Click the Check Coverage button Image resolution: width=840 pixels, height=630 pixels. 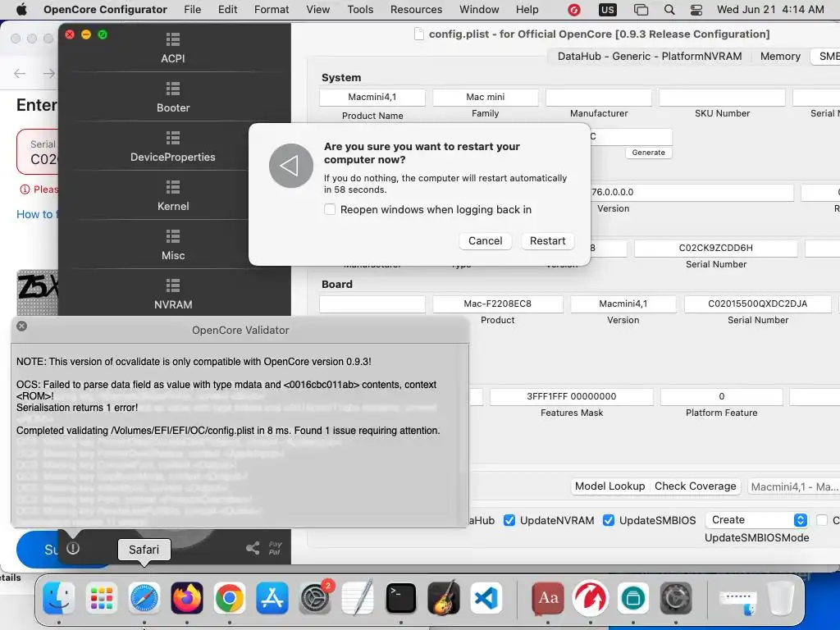click(696, 486)
